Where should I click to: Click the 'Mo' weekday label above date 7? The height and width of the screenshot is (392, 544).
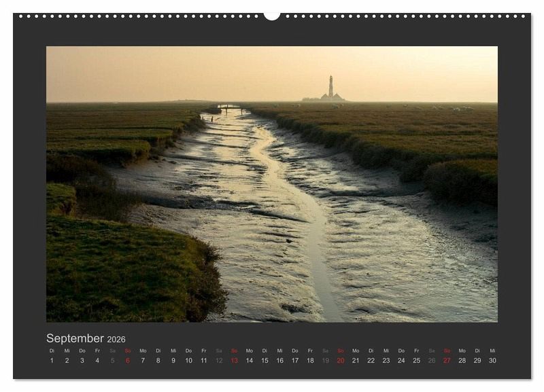pos(143,351)
